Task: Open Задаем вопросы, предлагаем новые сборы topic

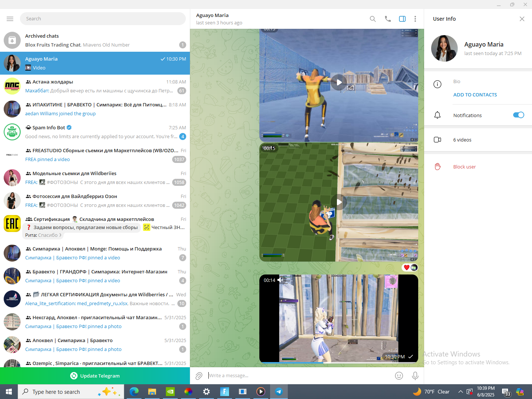Action: pyautogui.click(x=82, y=227)
